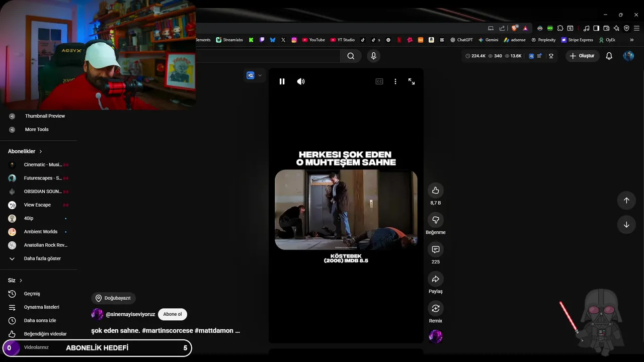Open the vidIQ badge near the player
Screen dimensions: 644x362
coord(251,75)
